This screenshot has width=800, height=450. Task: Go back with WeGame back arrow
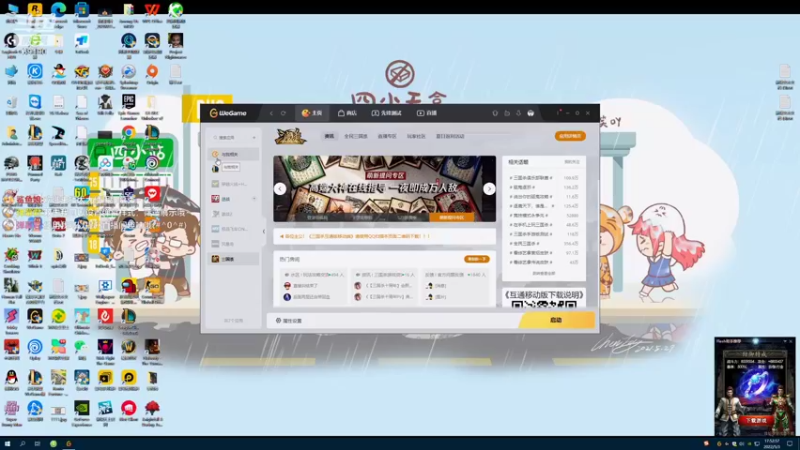(271, 113)
